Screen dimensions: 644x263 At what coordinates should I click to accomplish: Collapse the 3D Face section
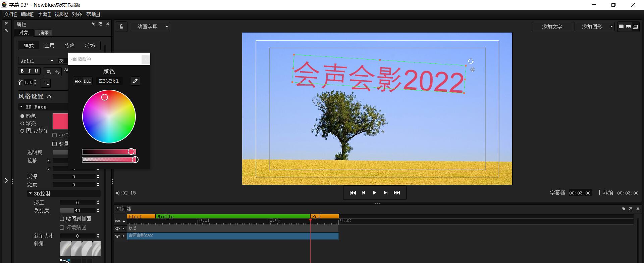21,107
